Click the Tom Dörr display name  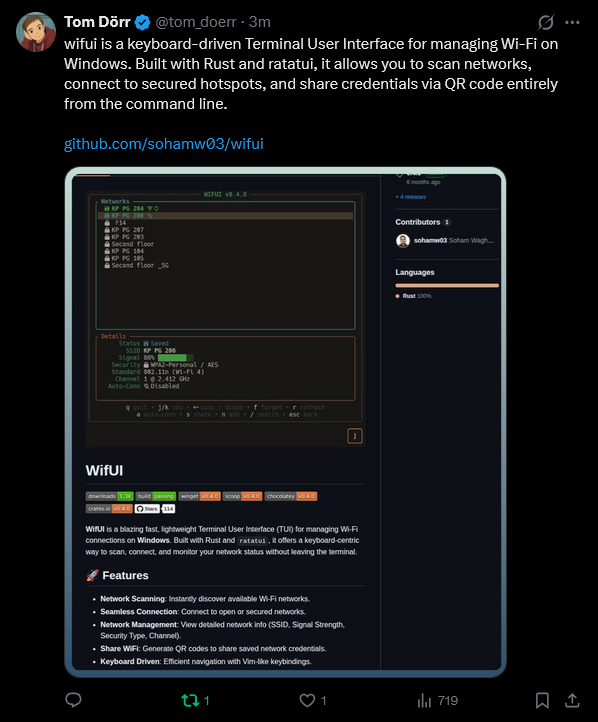(x=97, y=22)
